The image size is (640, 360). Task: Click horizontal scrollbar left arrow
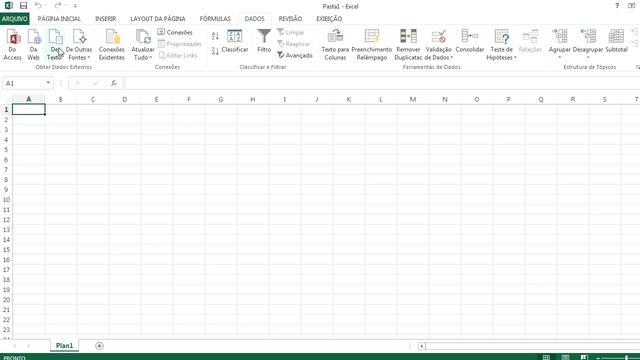(422, 346)
